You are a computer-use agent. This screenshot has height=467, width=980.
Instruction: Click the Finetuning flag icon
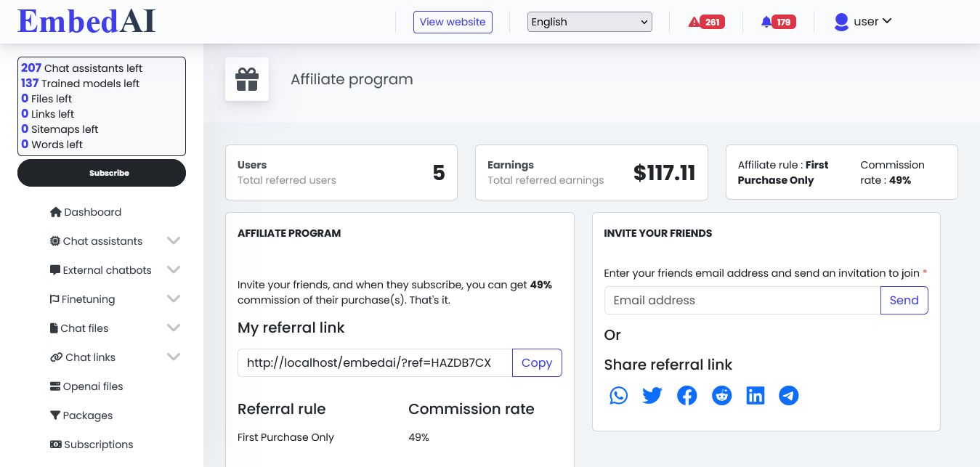54,299
